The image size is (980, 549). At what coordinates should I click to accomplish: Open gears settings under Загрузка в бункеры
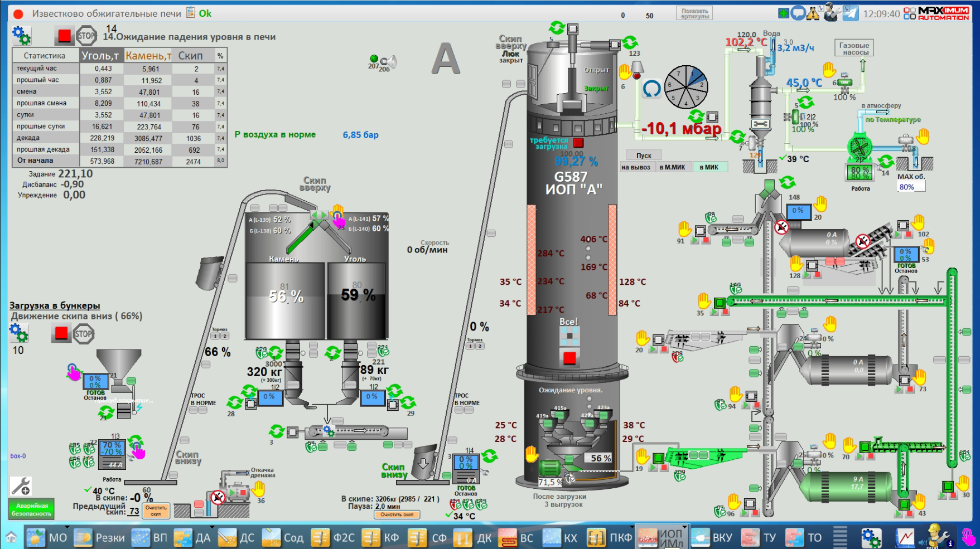pos(18,333)
